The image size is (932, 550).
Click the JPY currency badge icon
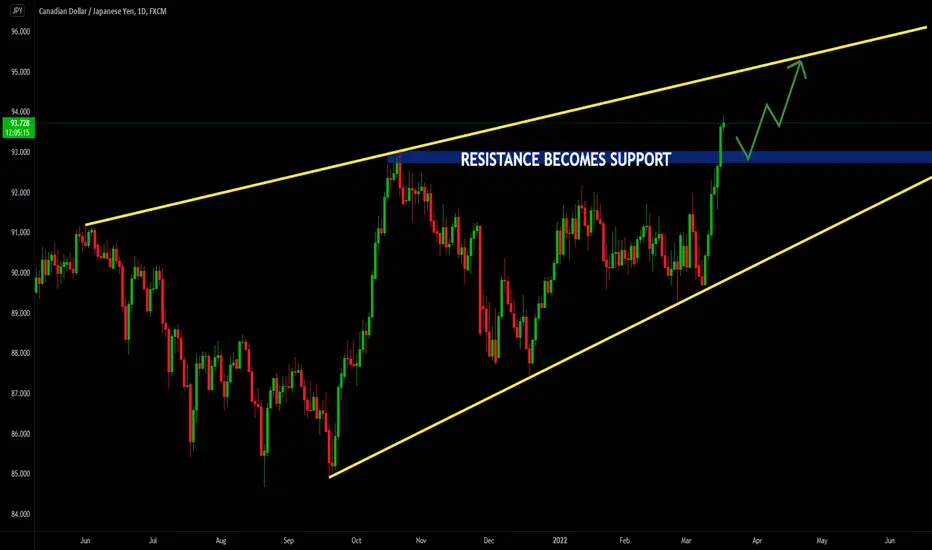(x=18, y=11)
